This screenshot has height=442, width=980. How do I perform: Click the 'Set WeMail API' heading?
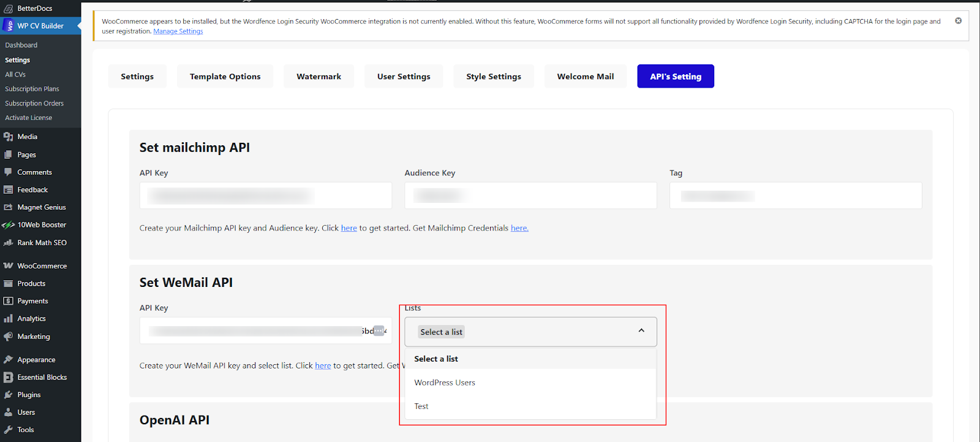[x=186, y=283]
